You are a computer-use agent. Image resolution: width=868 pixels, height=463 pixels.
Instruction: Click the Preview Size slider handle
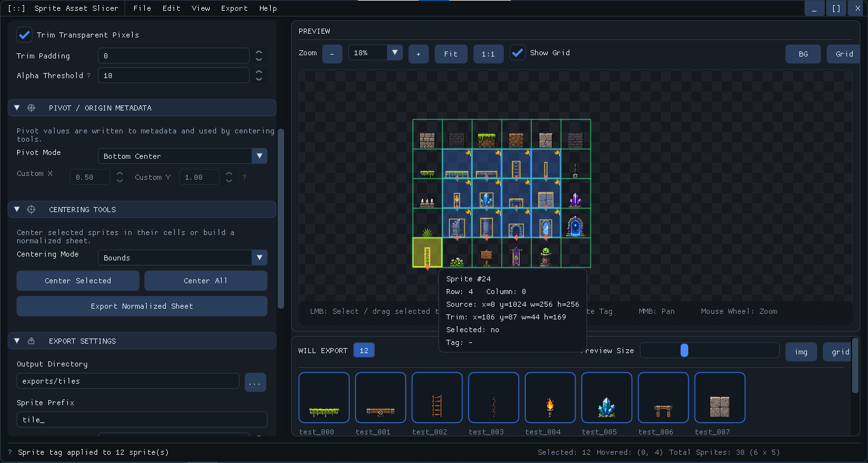[684, 351]
